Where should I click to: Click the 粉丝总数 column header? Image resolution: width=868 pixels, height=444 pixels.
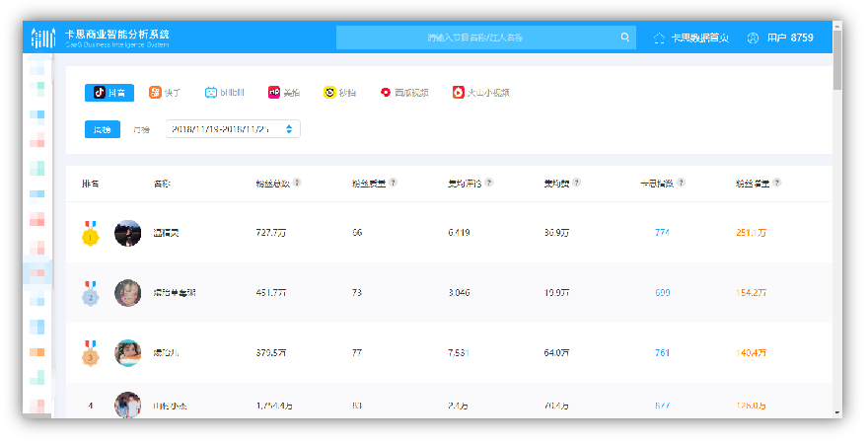click(x=272, y=184)
